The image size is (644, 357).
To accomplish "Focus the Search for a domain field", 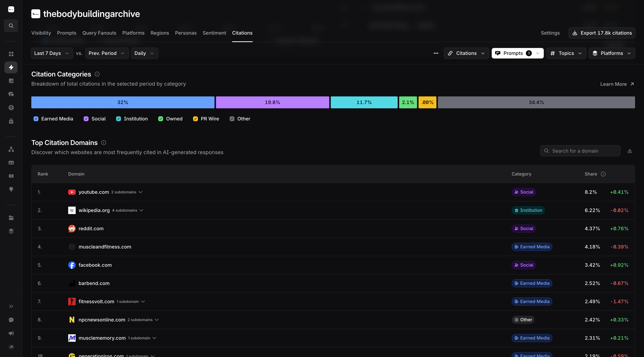I will 580,151.
